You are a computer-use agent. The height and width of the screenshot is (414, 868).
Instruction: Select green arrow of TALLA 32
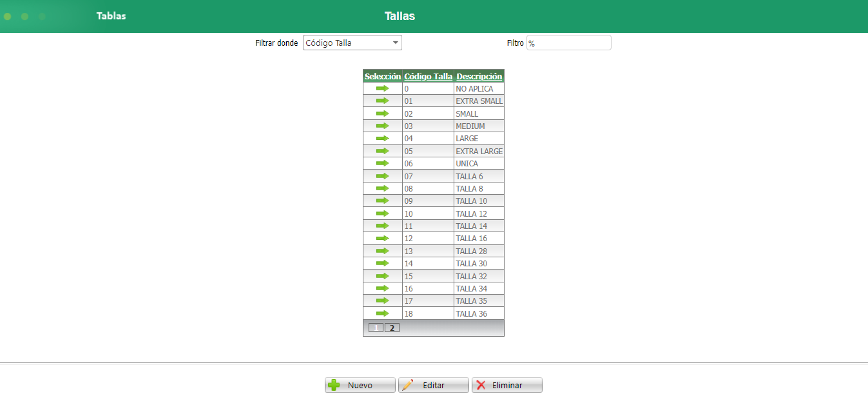pyautogui.click(x=383, y=276)
